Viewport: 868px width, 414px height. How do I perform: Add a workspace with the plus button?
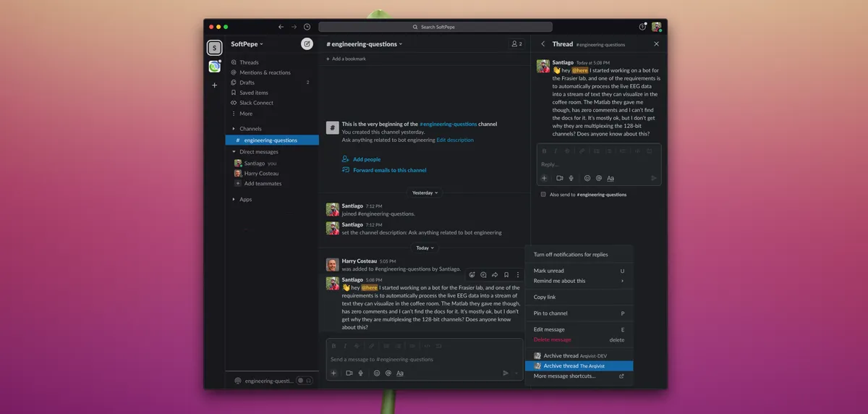pos(214,85)
